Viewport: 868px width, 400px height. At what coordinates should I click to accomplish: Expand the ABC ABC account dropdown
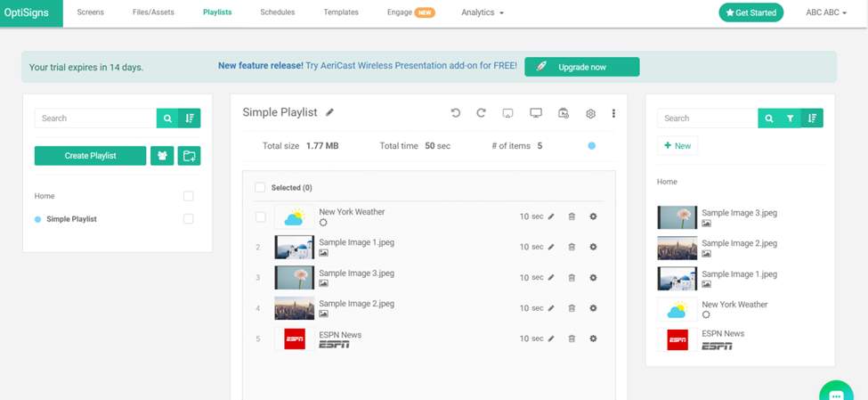[x=825, y=12]
